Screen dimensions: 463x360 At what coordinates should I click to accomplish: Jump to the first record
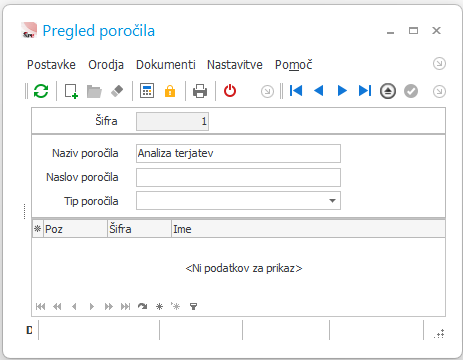[296, 91]
